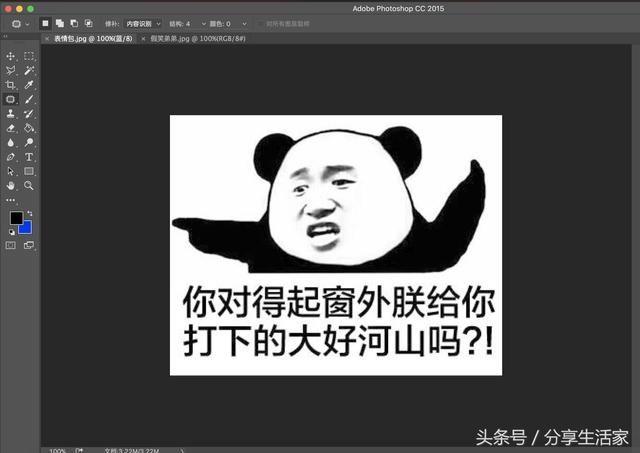Choose Add to Selection mode

(x=60, y=24)
